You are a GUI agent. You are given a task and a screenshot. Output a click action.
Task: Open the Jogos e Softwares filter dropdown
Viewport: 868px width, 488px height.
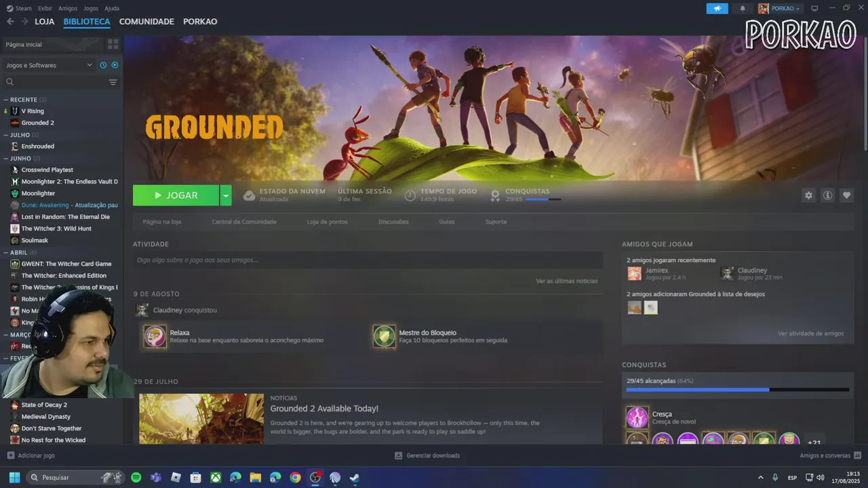49,65
